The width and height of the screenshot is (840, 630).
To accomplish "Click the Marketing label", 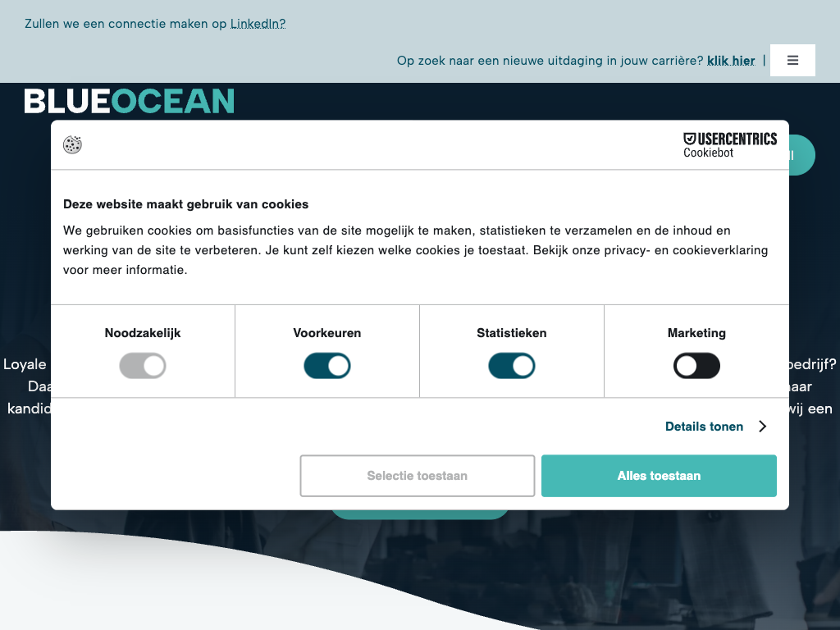I will point(696,333).
